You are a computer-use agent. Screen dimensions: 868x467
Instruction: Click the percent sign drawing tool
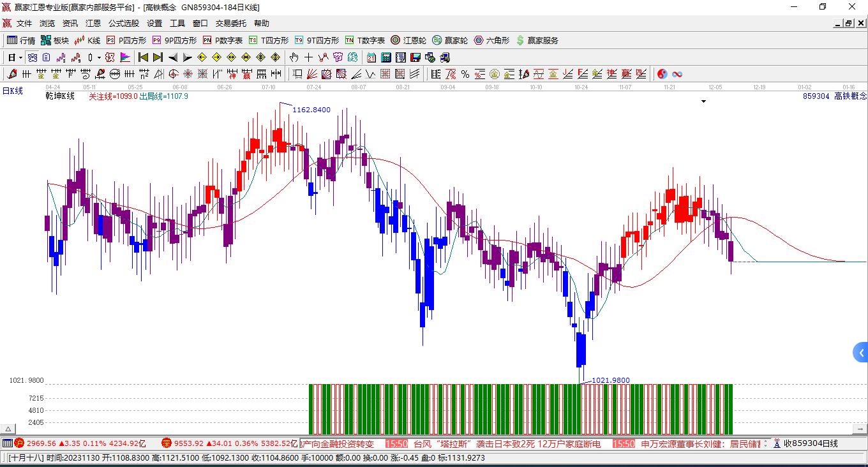pyautogui.click(x=465, y=74)
